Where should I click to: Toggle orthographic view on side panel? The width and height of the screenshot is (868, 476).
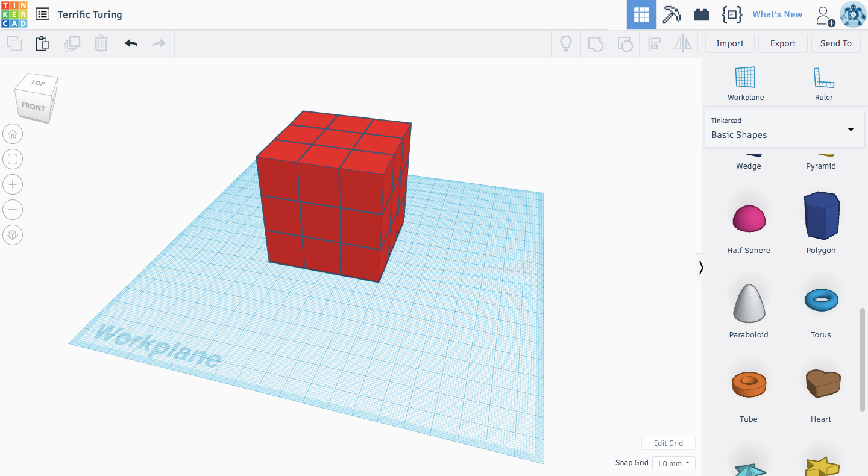[12, 235]
